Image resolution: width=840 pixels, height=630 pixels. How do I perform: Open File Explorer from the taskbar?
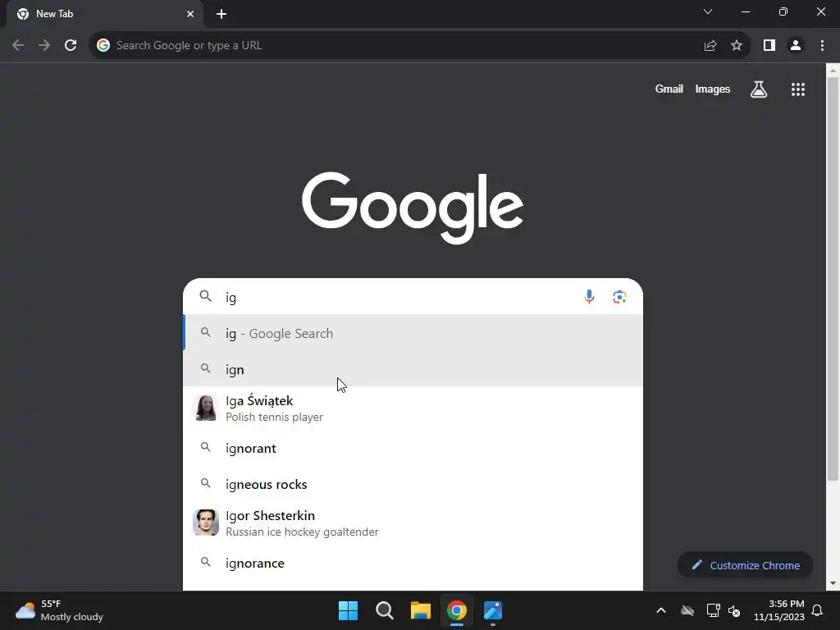coord(421,610)
